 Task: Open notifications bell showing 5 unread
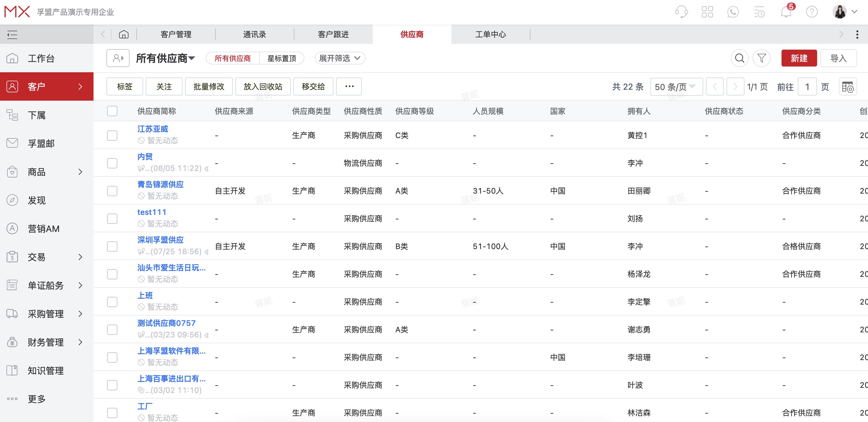pyautogui.click(x=785, y=12)
